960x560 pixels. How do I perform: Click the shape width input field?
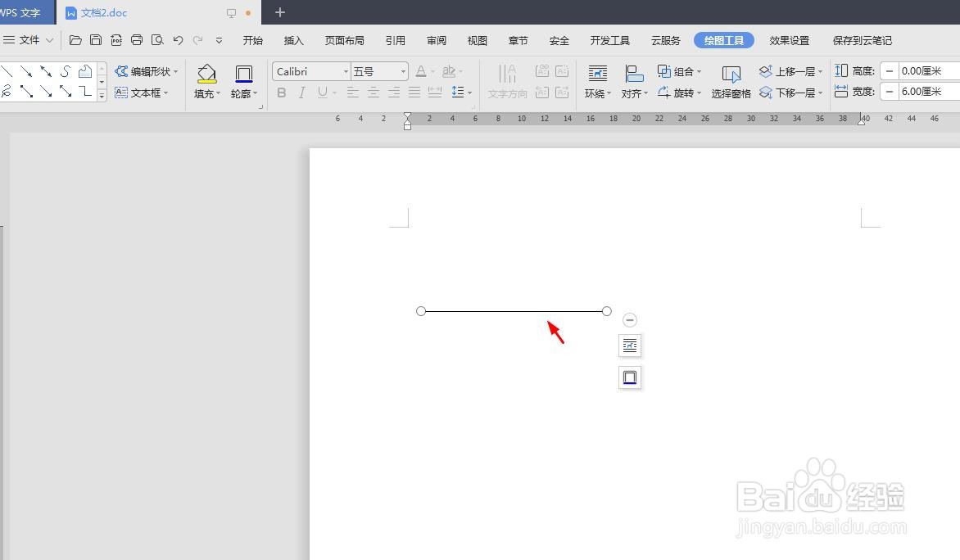(922, 91)
